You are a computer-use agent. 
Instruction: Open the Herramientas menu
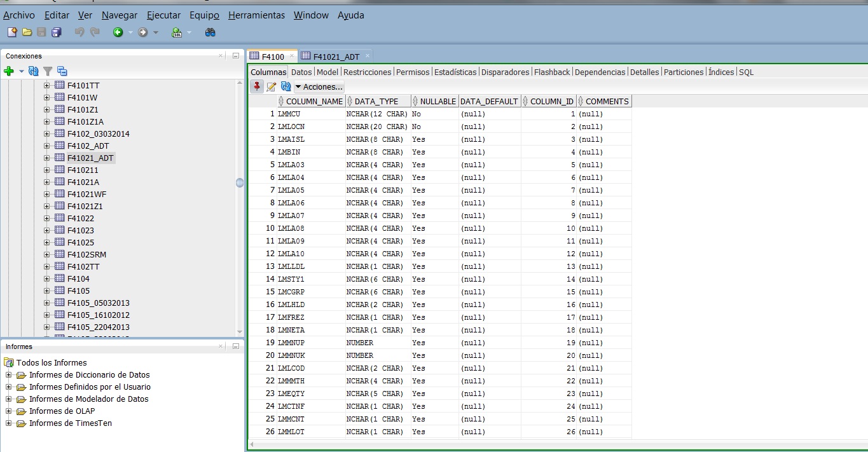(256, 15)
